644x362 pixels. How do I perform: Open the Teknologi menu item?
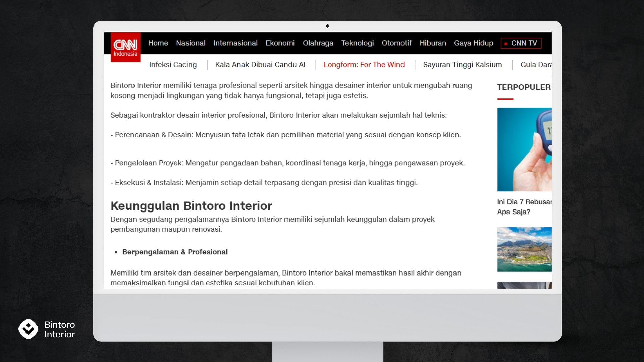coord(357,43)
